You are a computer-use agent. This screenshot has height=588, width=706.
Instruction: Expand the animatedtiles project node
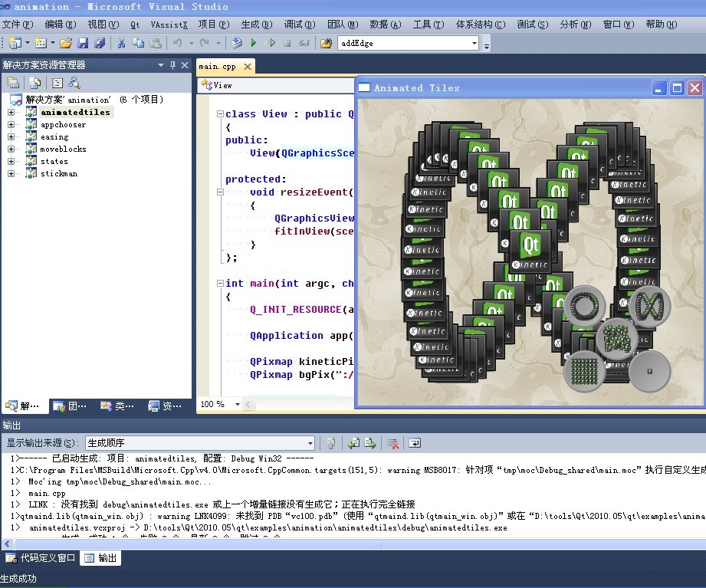(x=11, y=112)
